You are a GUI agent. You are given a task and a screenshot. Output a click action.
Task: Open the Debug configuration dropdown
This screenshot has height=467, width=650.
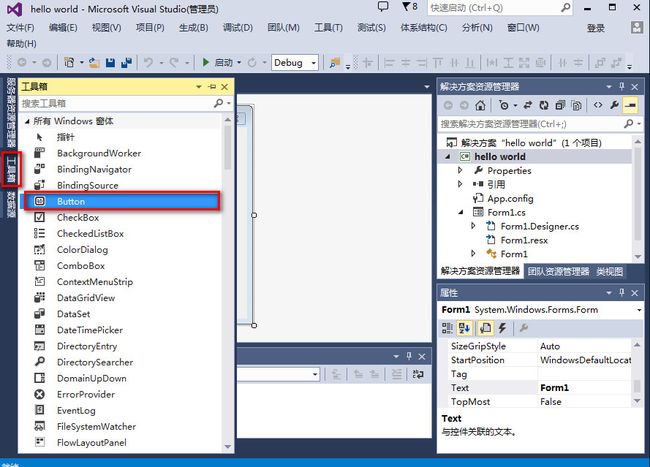[x=314, y=63]
